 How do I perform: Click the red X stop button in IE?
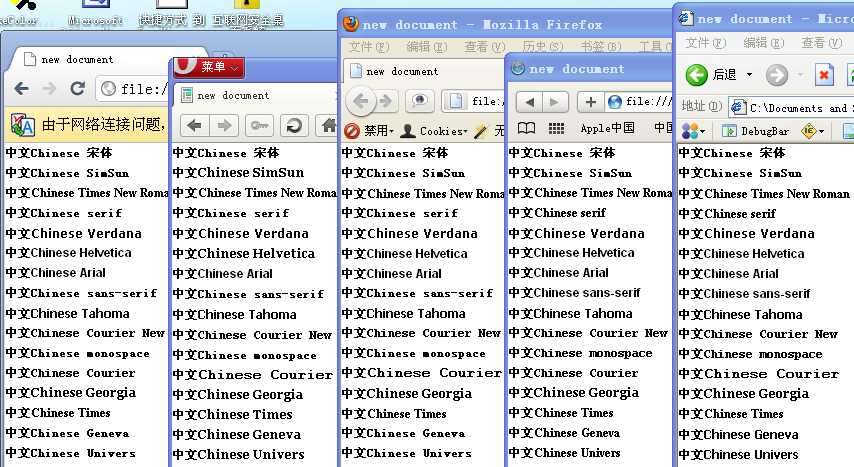(824, 75)
